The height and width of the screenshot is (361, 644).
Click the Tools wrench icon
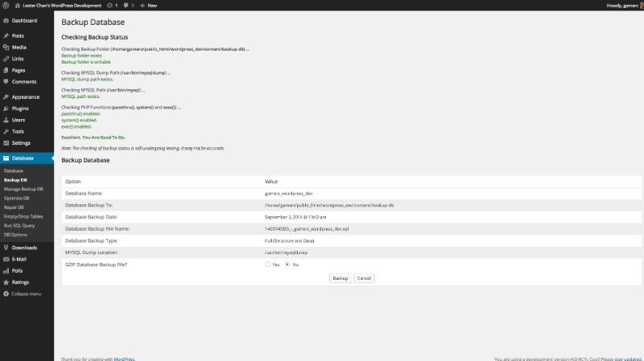[6, 131]
